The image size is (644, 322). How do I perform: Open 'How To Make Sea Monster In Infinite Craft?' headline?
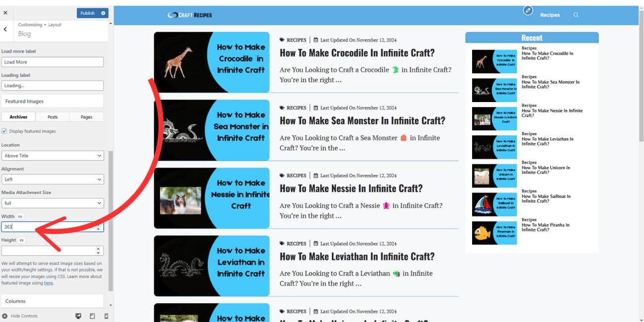pyautogui.click(x=363, y=120)
